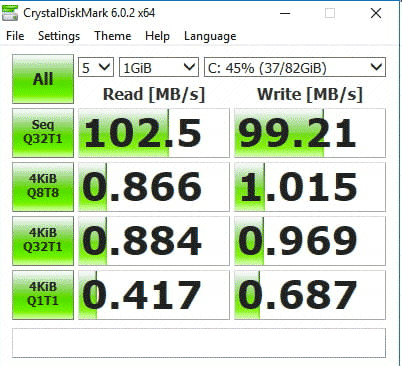Open the Theme menu
Image resolution: width=402 pixels, height=366 pixels.
(113, 36)
